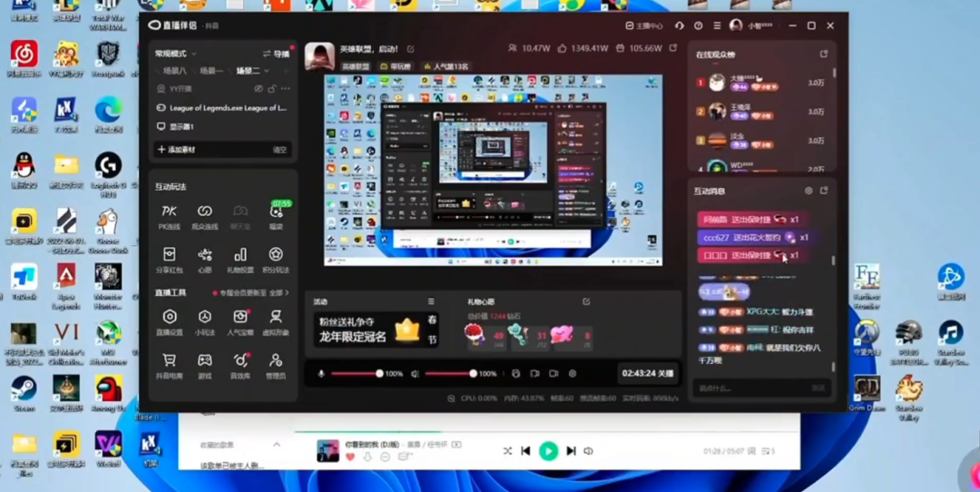Open 礼物投票 gift voting tool
Viewport: 980px width, 492px height.
pyautogui.click(x=240, y=260)
